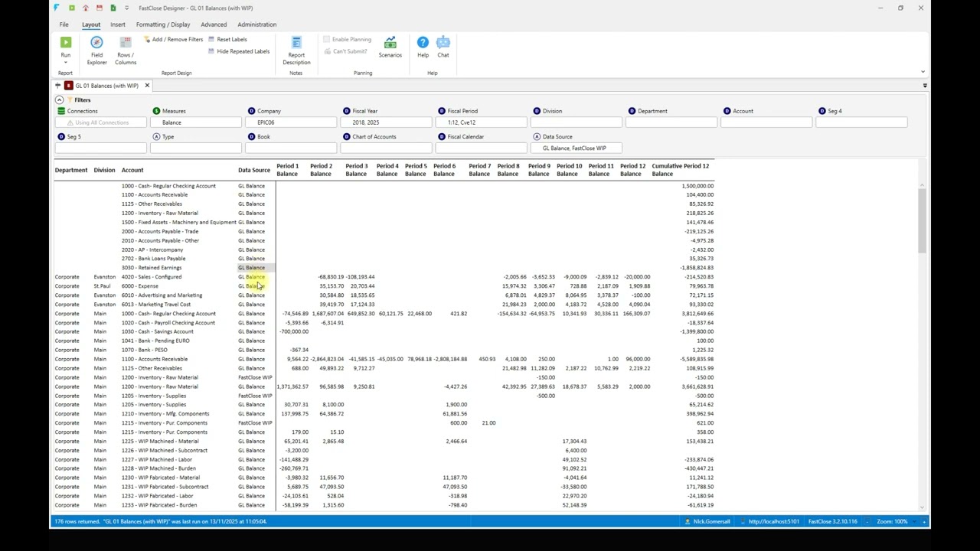Click the Fiscal Year dimension D icon
Image resolution: width=980 pixels, height=551 pixels.
[346, 111]
